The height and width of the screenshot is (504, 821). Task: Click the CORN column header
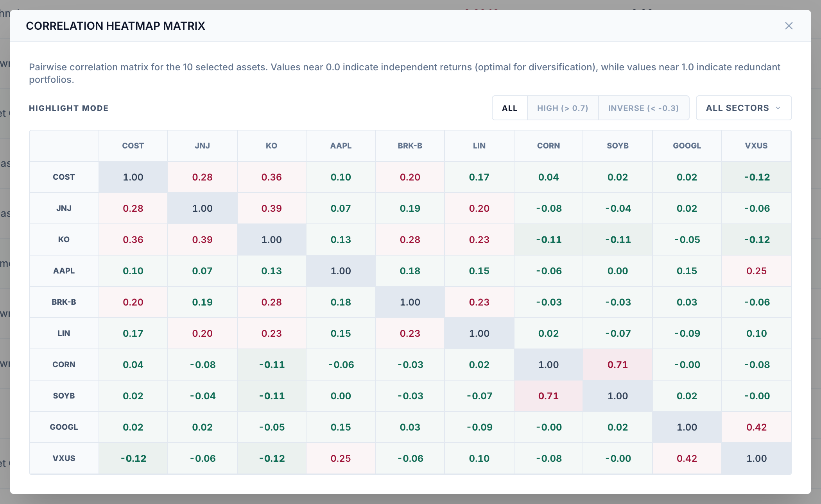(548, 146)
